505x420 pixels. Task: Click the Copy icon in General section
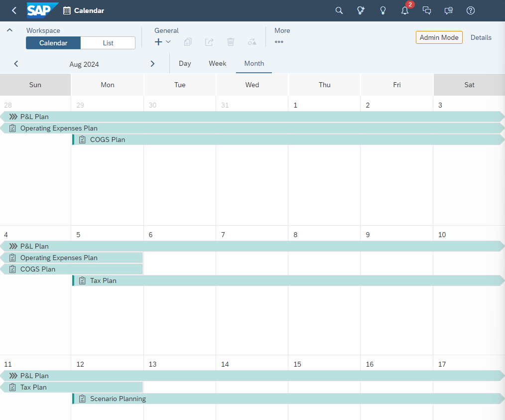(188, 42)
